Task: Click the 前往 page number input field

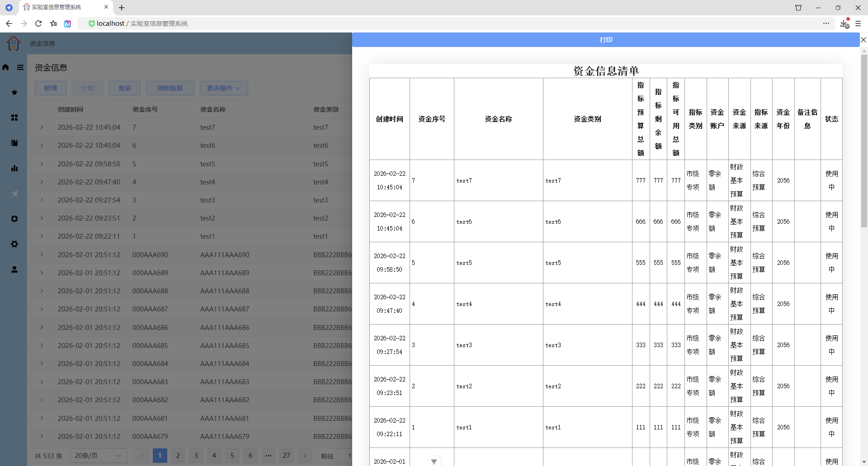Action: coord(345,456)
